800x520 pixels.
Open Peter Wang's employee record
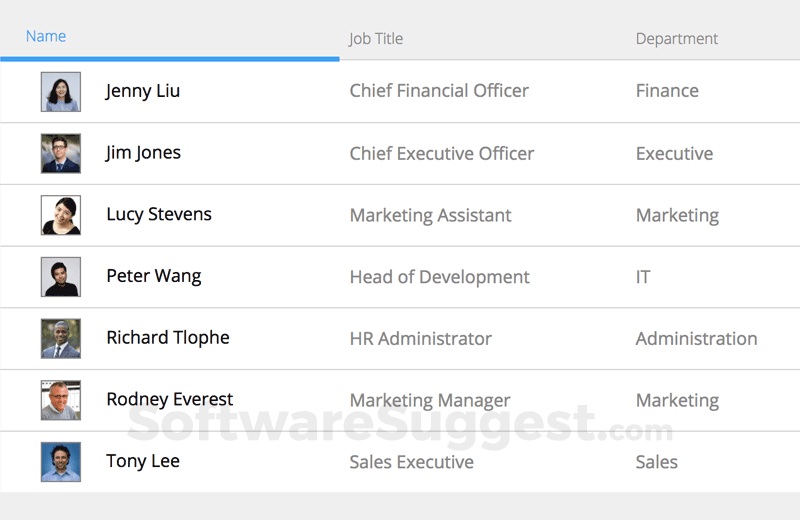click(154, 276)
